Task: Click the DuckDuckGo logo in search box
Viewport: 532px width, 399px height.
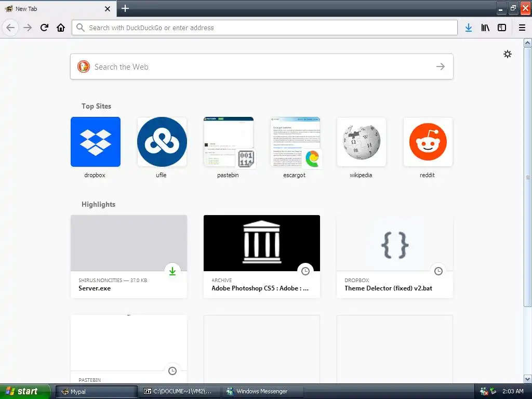Action: tap(84, 66)
